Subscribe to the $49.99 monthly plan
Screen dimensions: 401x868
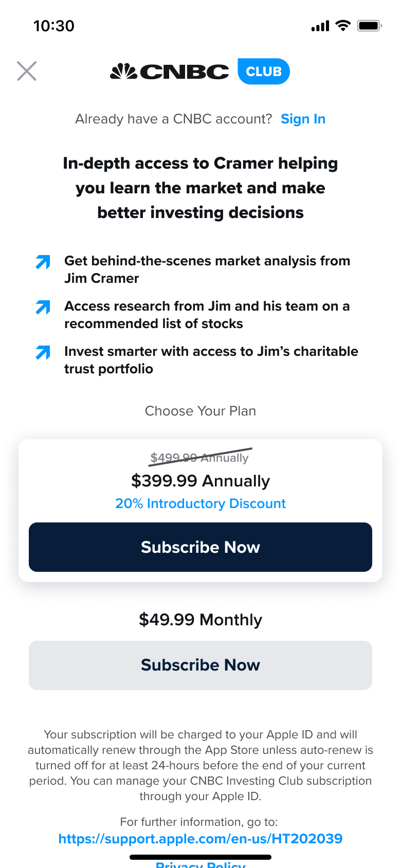200,665
